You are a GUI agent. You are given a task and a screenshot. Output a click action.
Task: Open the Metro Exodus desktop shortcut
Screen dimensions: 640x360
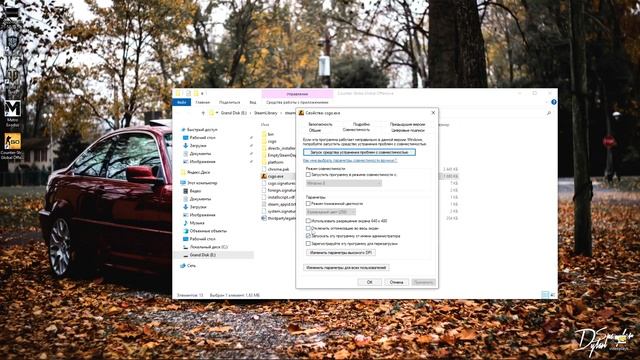click(13, 113)
